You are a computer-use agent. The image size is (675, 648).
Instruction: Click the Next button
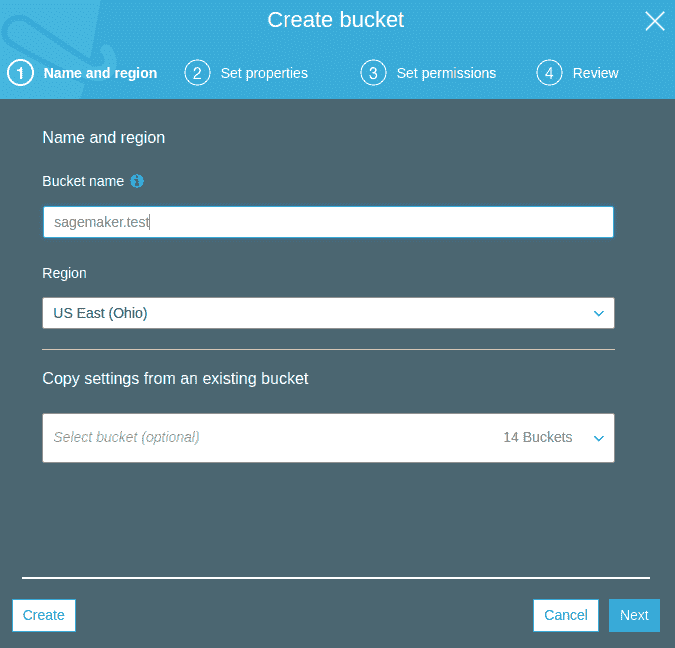tap(634, 615)
